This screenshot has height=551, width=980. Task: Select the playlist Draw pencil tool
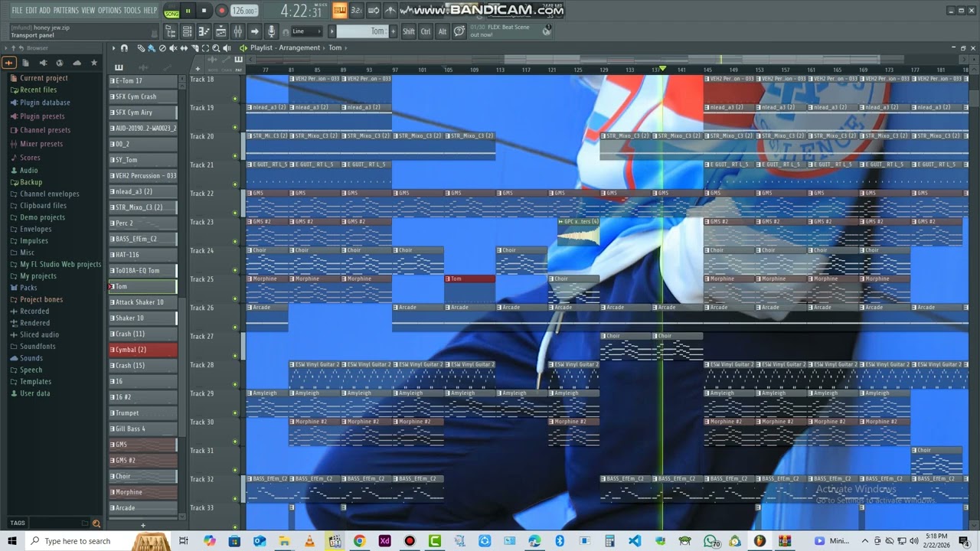[141, 48]
